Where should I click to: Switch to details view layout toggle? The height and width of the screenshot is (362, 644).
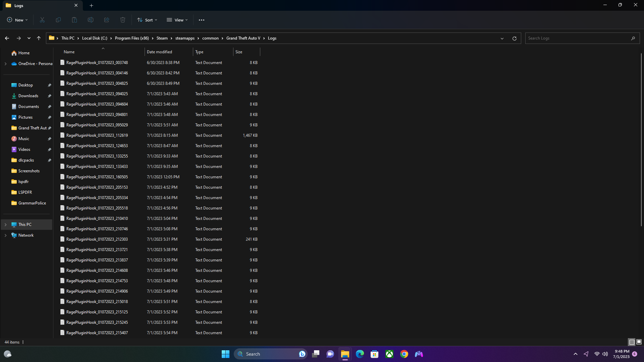[632, 342]
